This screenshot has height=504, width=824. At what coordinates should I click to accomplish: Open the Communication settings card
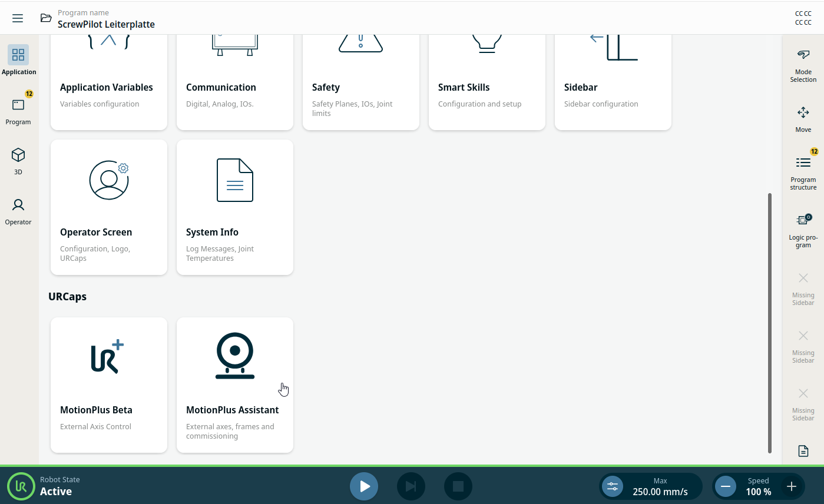(235, 82)
